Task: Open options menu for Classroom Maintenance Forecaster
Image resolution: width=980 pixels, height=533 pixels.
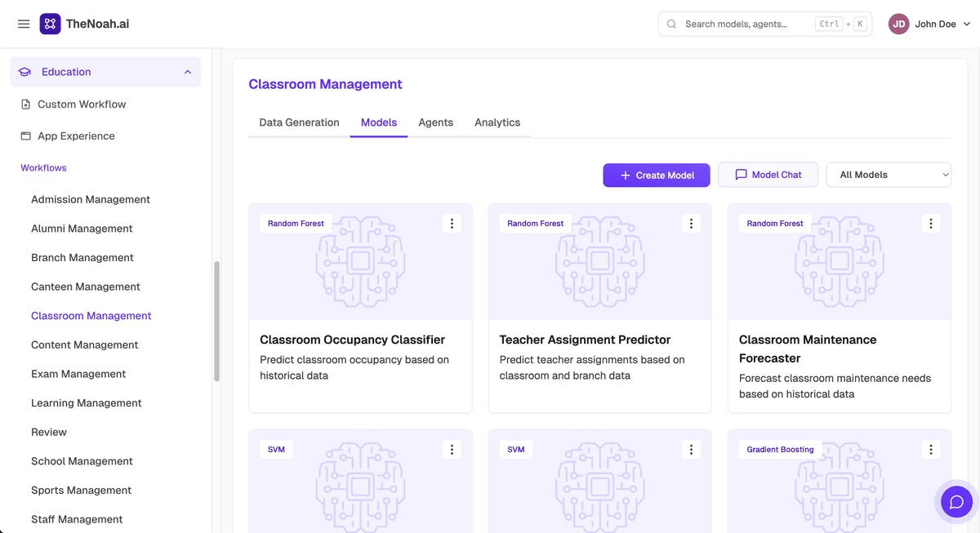Action: pyautogui.click(x=931, y=224)
